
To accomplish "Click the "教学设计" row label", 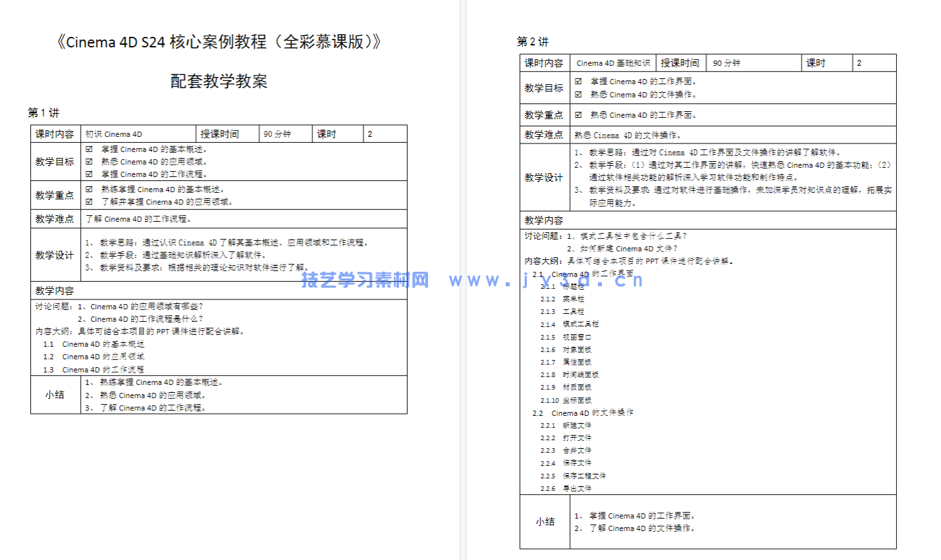I will (55, 255).
